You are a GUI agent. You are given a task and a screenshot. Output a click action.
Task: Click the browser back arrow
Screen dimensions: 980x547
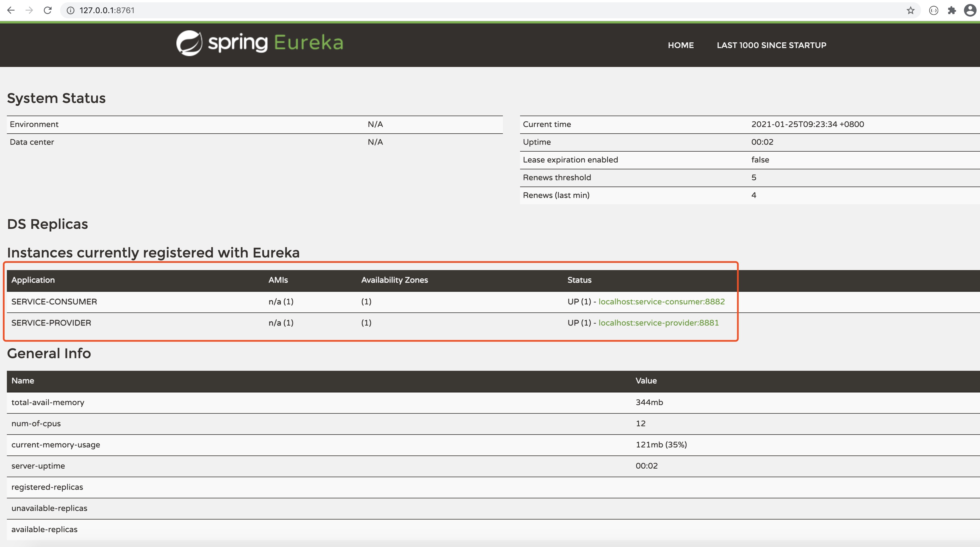[x=11, y=10]
